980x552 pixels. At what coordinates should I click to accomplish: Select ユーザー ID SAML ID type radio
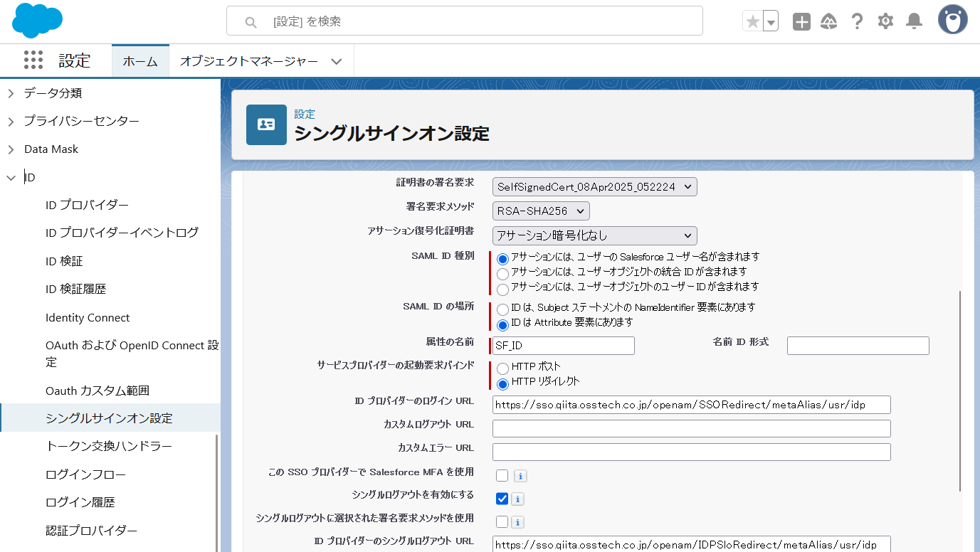click(503, 289)
